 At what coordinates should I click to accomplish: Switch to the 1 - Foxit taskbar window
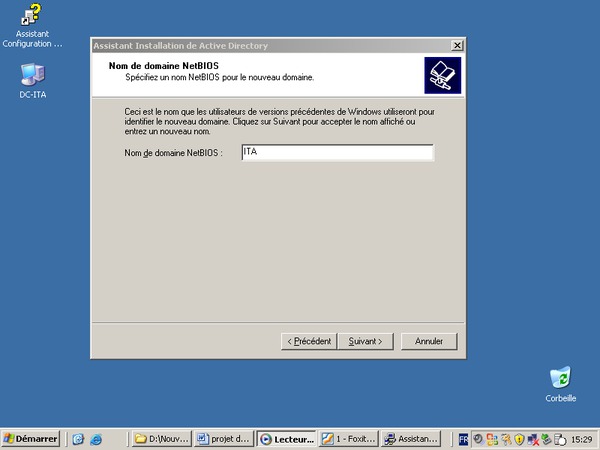pos(348,439)
